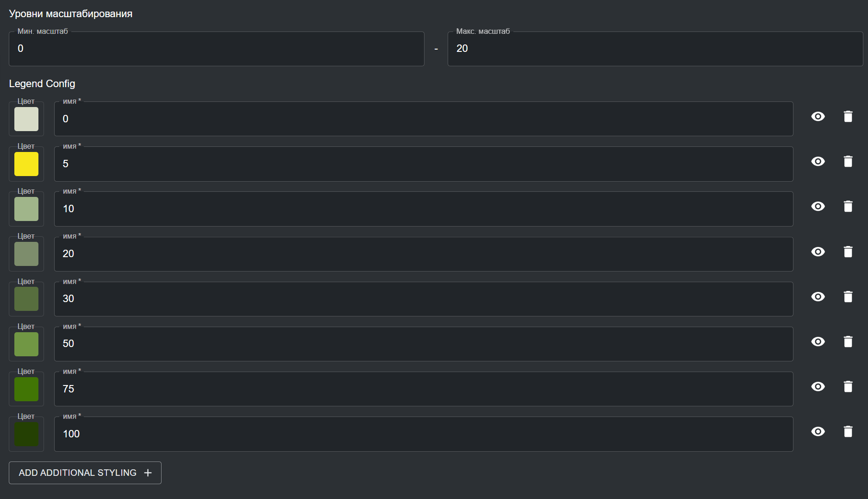
Task: Edit the name field containing 75
Action: pos(423,389)
